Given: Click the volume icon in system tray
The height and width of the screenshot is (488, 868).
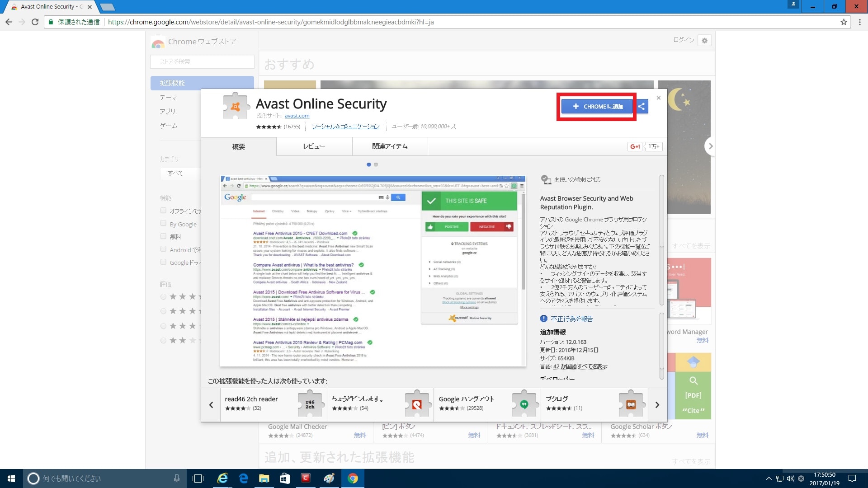Looking at the screenshot, I should pyautogui.click(x=791, y=478).
